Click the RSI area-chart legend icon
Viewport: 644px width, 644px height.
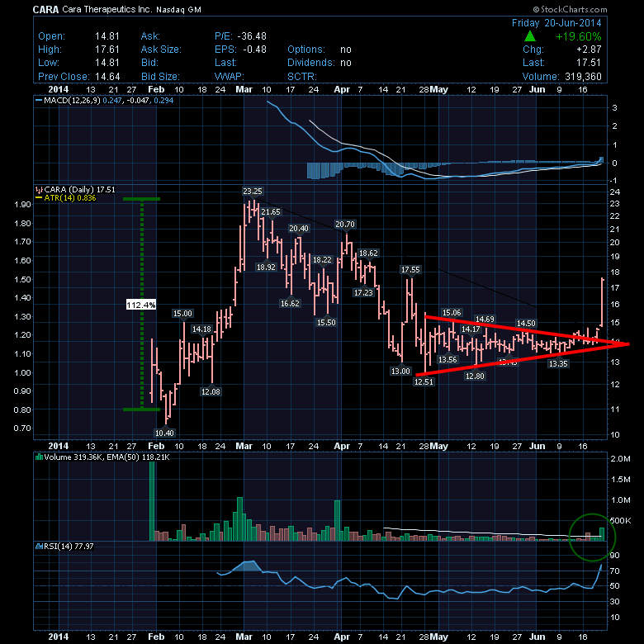click(x=40, y=547)
